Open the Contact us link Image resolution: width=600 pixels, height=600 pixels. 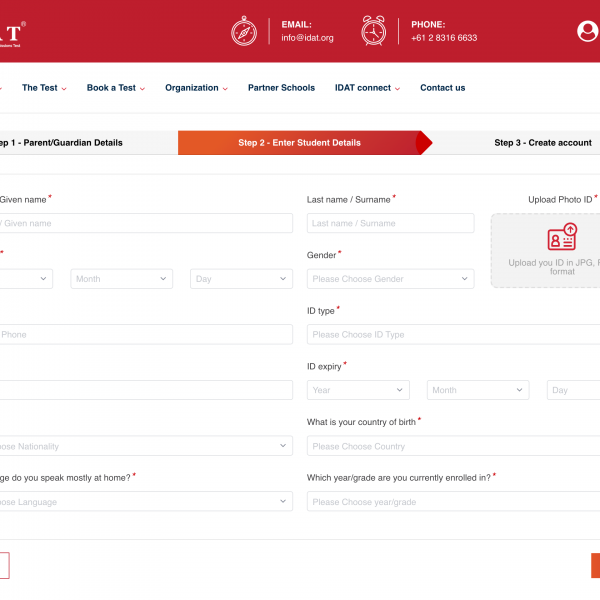coord(442,88)
